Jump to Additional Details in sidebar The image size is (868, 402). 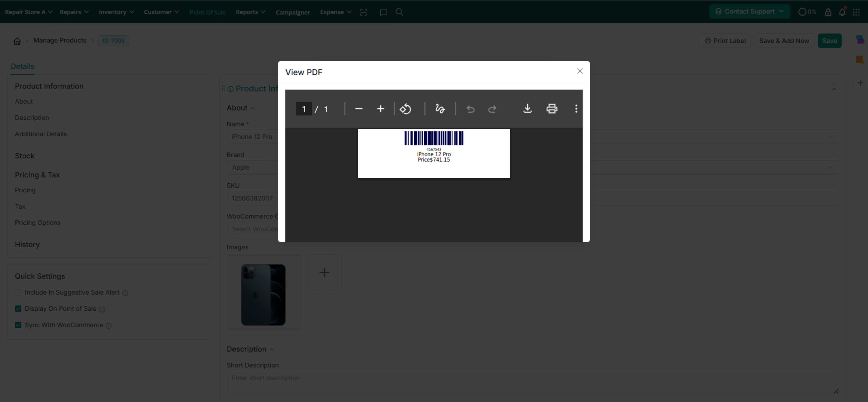[41, 134]
